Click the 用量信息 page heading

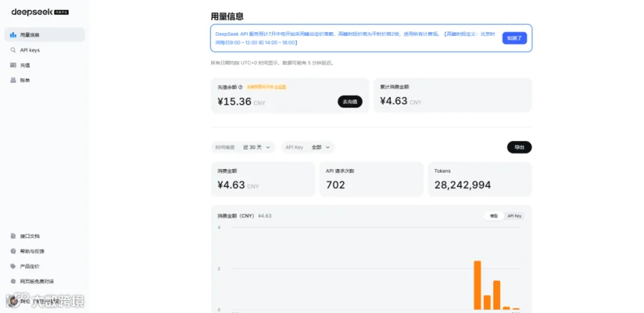click(x=227, y=16)
